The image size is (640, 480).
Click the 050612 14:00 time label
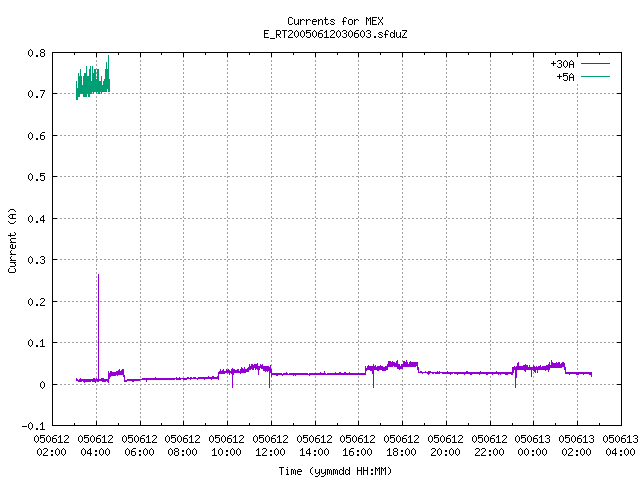[x=314, y=446]
